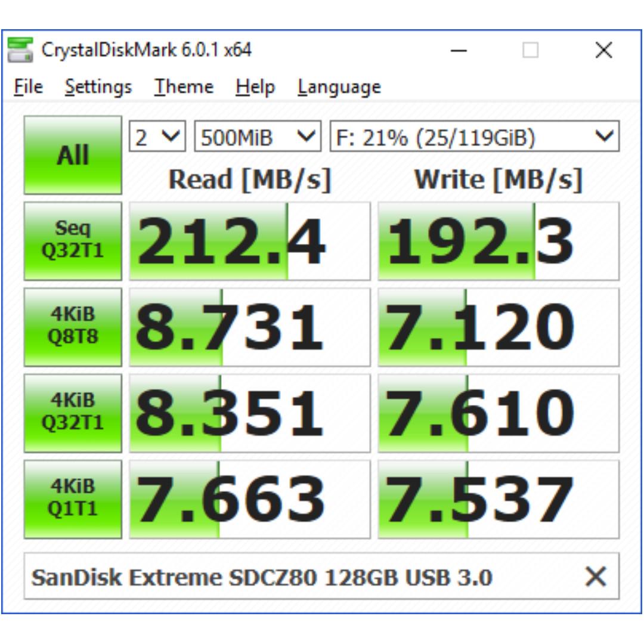Viewport: 644px width, 644px height.
Task: Click the SanDisk Extreme SDCZ80 comment field
Action: [321, 576]
